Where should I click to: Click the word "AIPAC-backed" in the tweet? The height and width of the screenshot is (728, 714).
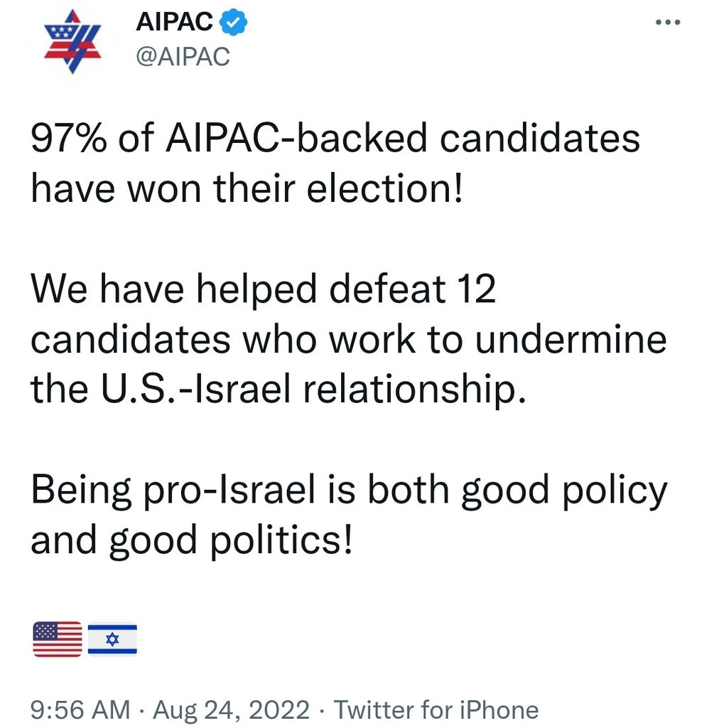click(x=296, y=139)
